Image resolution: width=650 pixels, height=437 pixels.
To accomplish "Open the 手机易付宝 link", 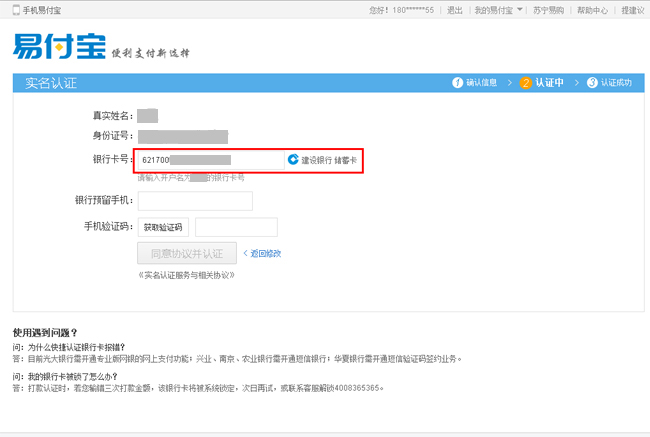I will (41, 10).
